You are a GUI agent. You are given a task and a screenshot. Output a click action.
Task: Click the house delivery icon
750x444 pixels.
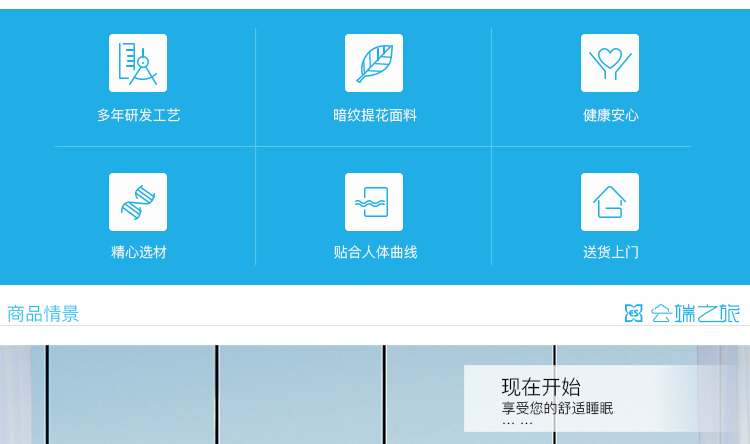point(610,202)
